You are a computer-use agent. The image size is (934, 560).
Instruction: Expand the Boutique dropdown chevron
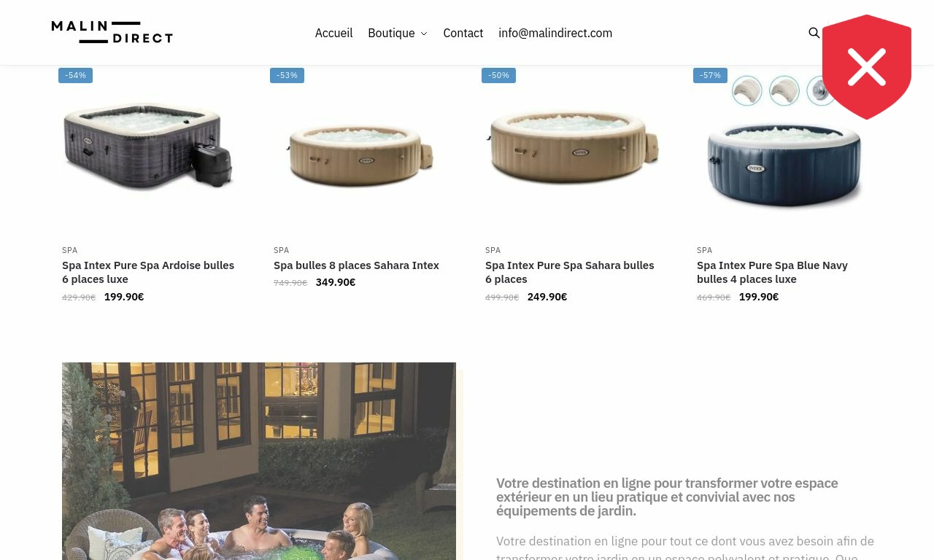point(424,34)
